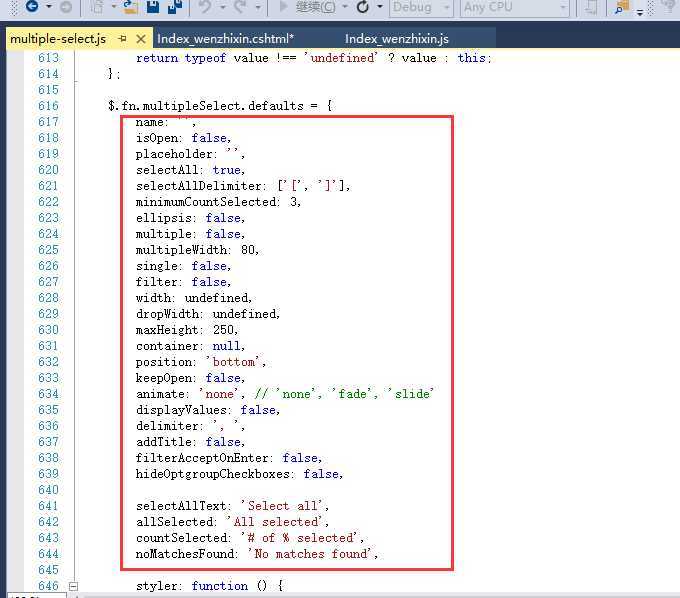Click the Continue (继续) debug button

pyautogui.click(x=307, y=7)
